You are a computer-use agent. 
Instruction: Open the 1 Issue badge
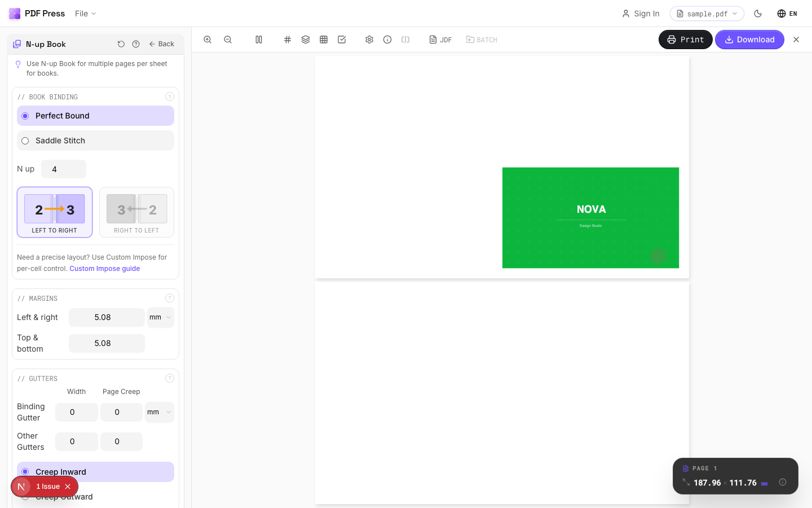tap(47, 487)
